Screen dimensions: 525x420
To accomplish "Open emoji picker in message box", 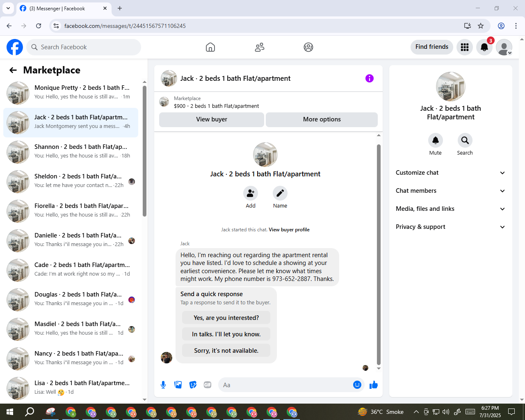I will click(357, 385).
